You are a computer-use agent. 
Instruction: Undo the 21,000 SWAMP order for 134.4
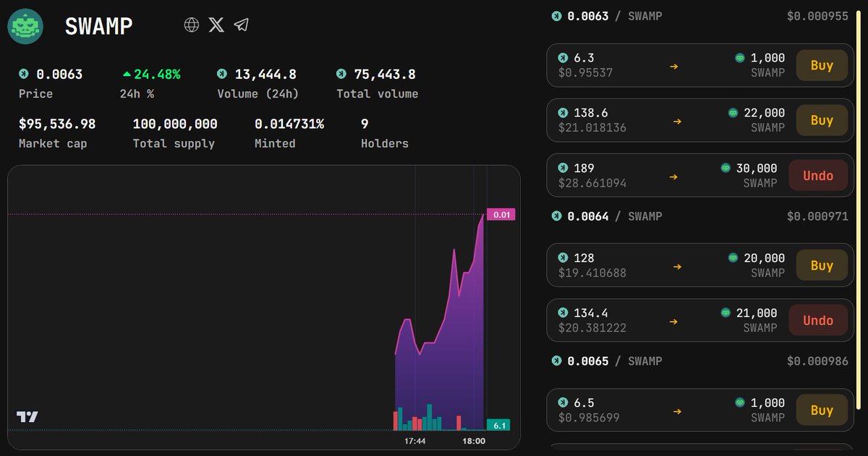[x=818, y=320]
